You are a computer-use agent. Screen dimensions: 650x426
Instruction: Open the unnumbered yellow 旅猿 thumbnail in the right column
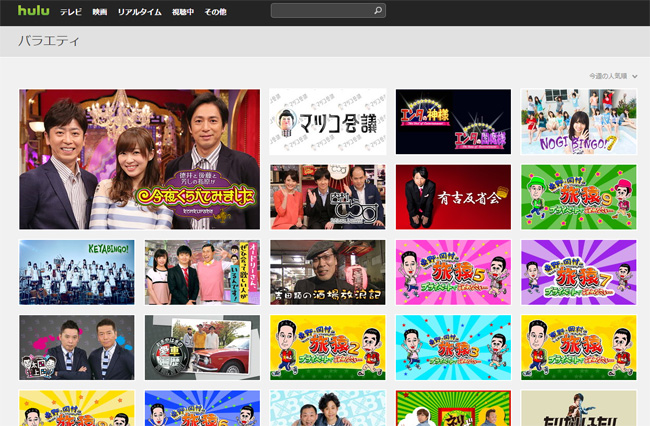(579, 347)
